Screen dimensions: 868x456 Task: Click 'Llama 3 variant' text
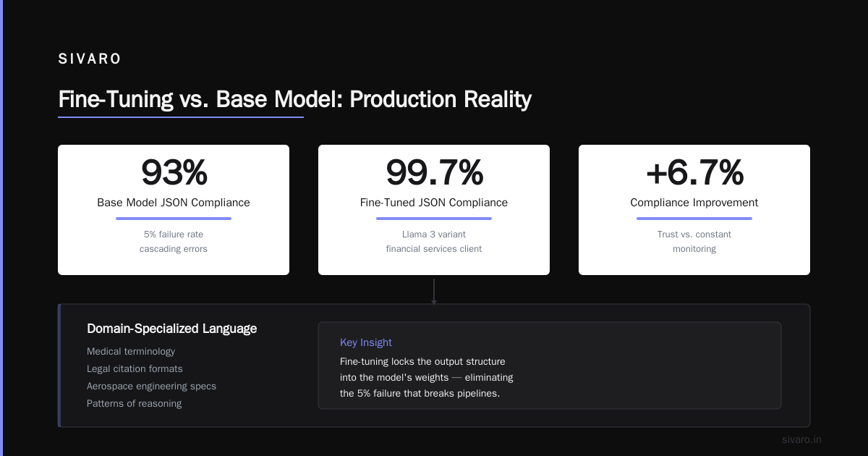tap(434, 235)
